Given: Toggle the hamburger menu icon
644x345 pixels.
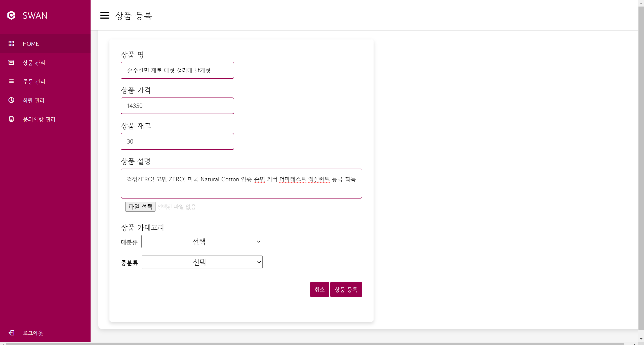Looking at the screenshot, I should coord(105,15).
